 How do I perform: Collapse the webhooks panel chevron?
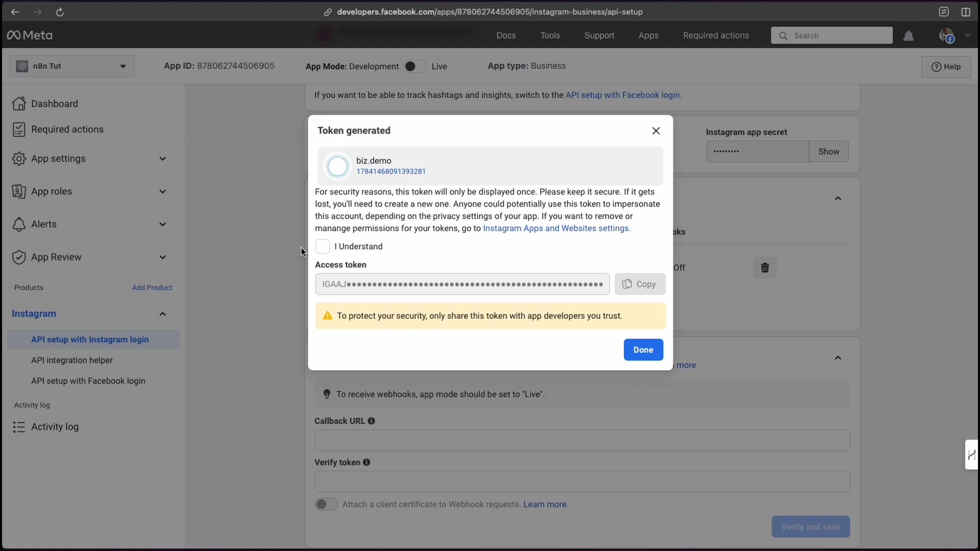pyautogui.click(x=838, y=358)
